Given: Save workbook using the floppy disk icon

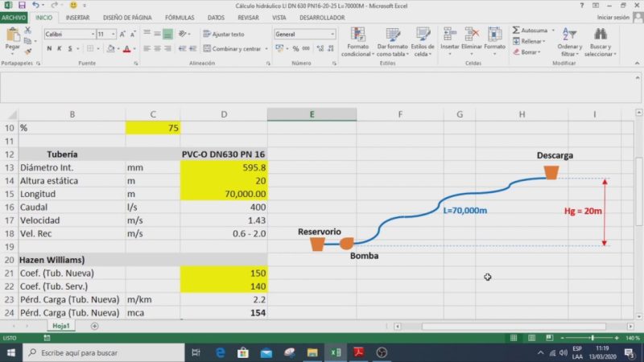Looking at the screenshot, I should click(22, 5).
